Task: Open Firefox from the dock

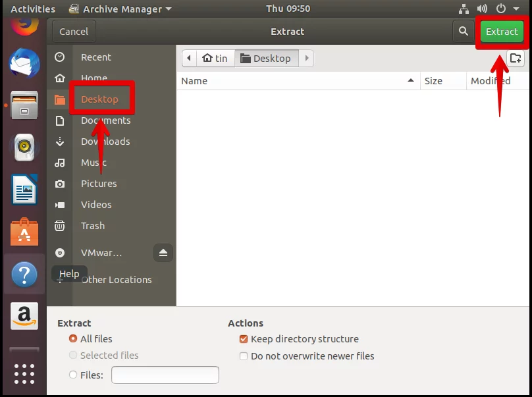Action: pyautogui.click(x=24, y=26)
